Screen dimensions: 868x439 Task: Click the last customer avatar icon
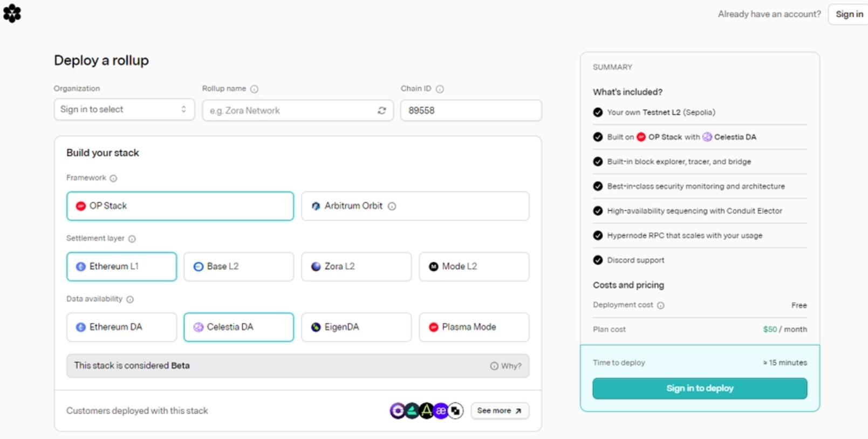tap(456, 411)
